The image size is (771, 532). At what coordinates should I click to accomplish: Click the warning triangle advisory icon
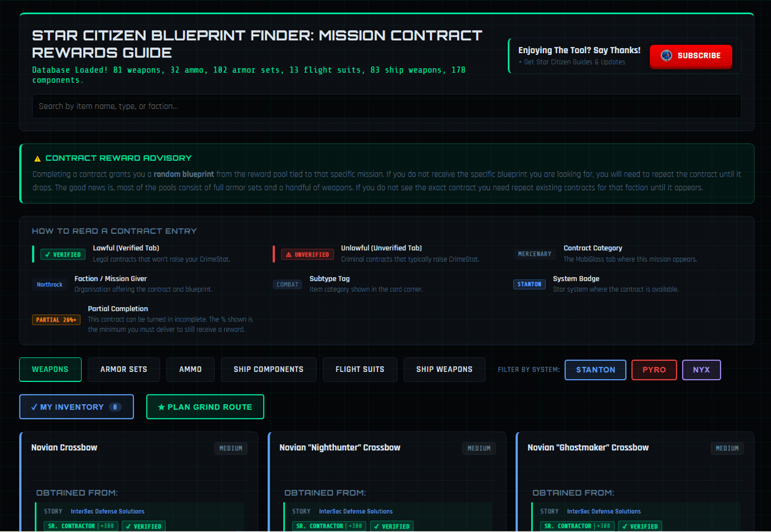(x=37, y=159)
